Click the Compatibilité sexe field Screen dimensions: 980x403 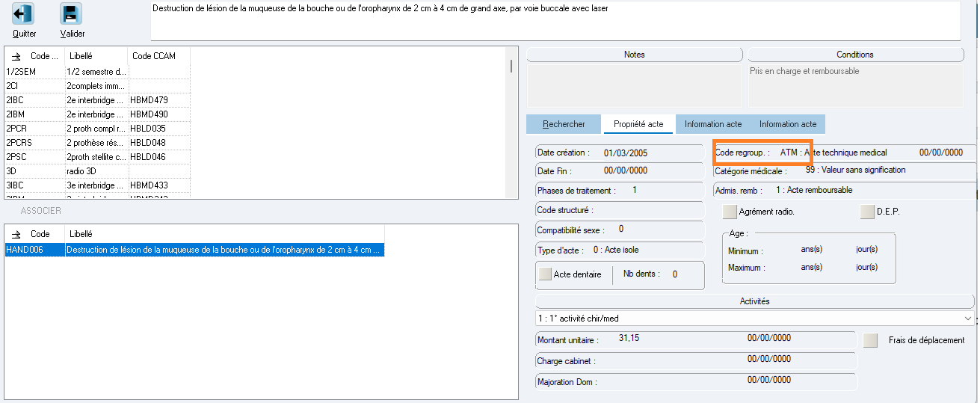coord(620,230)
